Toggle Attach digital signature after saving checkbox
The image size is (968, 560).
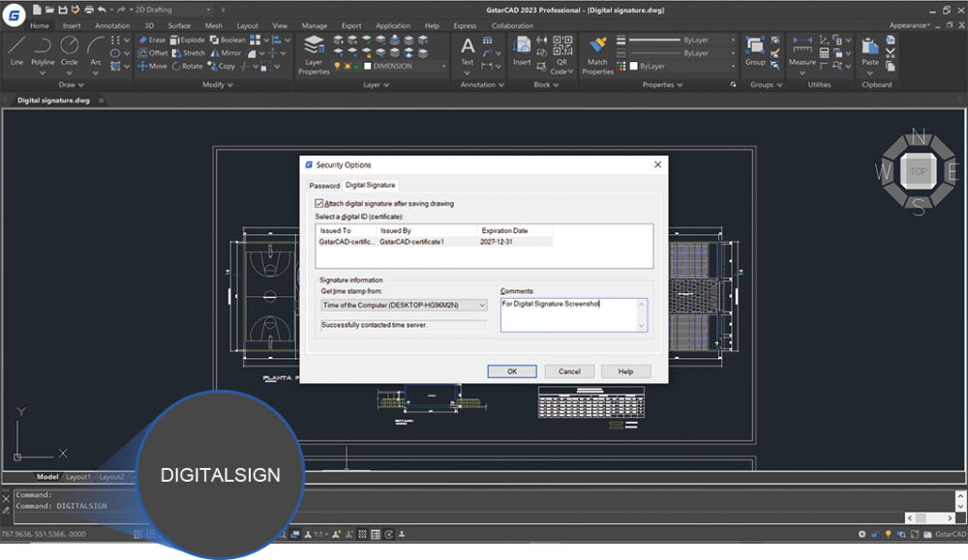319,203
